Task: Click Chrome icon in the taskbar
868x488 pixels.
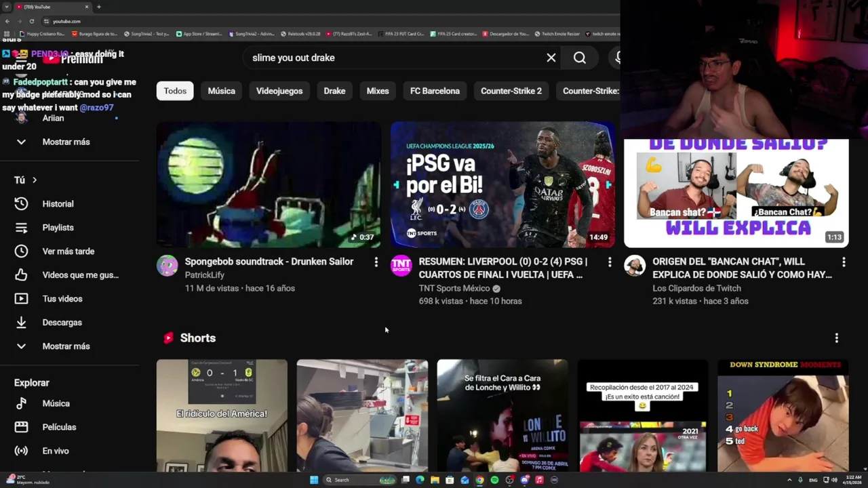Action: click(x=479, y=480)
